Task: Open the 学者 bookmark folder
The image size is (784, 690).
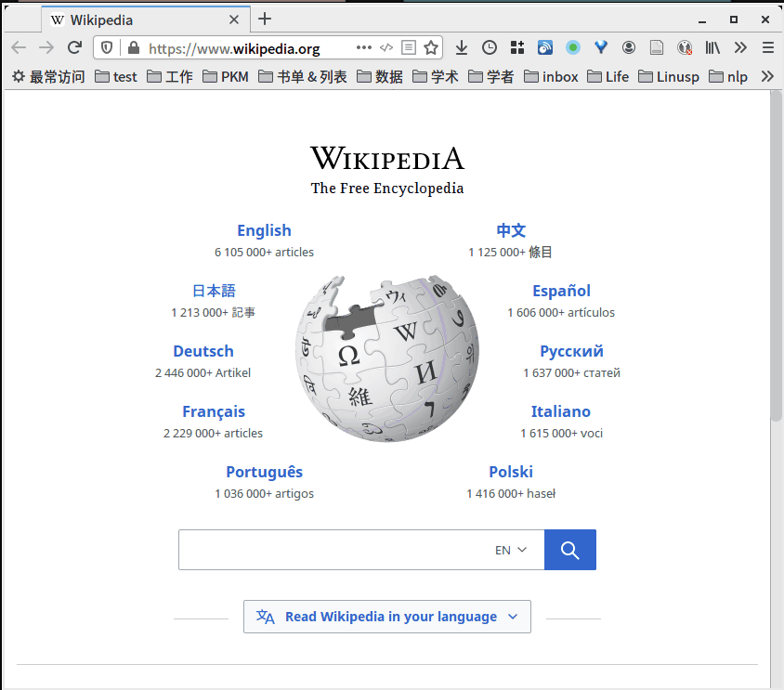Action: coord(491,76)
